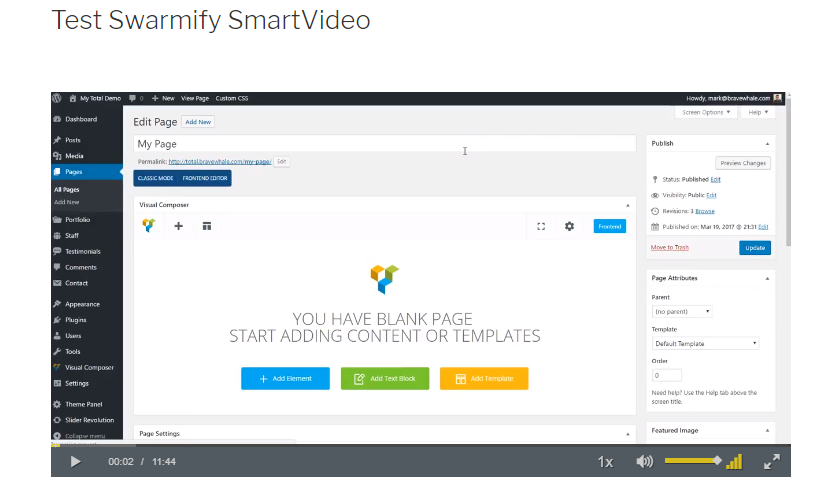Browse page revisions link
This screenshot has height=485, width=838.
(704, 211)
